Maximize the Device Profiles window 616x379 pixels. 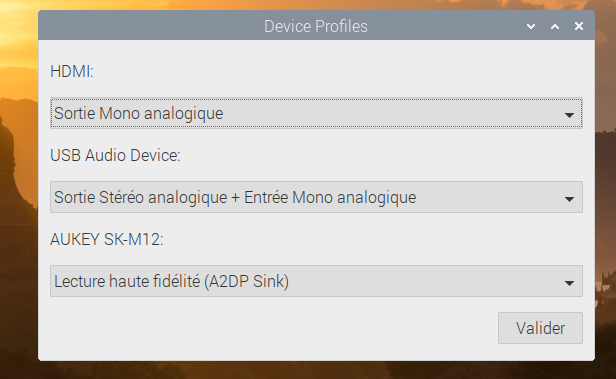click(x=555, y=26)
